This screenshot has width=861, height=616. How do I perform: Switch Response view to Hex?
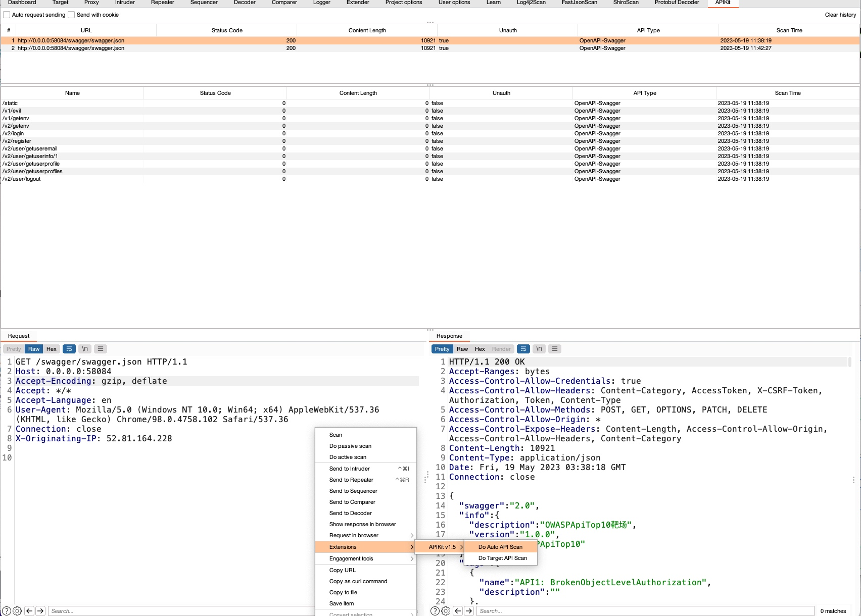480,349
